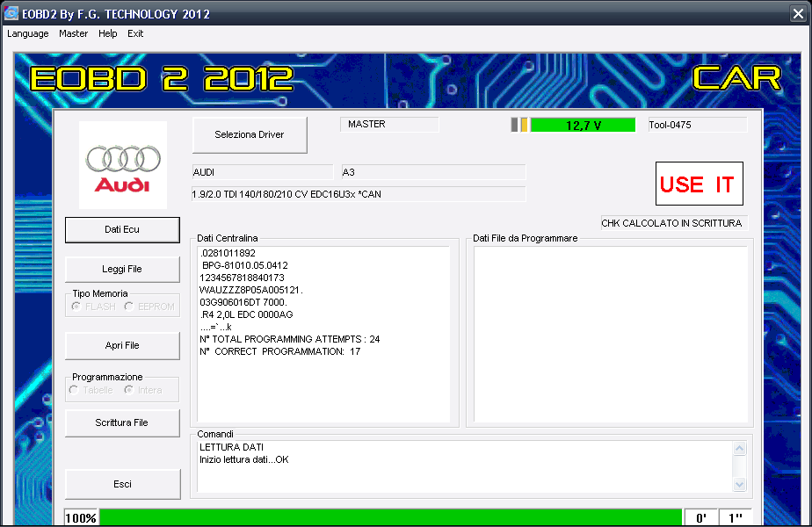The width and height of the screenshot is (812, 527).
Task: Click the Dati Ecu button
Action: (122, 229)
